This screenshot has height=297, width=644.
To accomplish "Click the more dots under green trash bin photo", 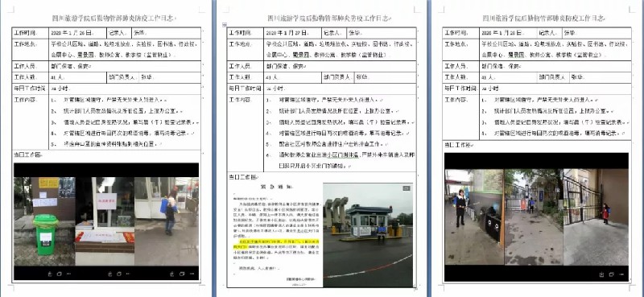I will pyautogui.click(x=68, y=274).
